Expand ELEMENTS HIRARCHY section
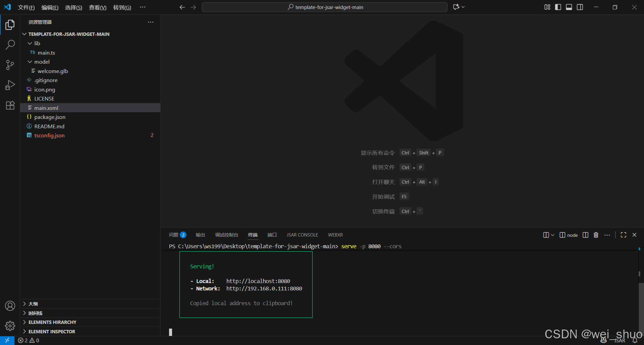644x345 pixels. click(90, 322)
